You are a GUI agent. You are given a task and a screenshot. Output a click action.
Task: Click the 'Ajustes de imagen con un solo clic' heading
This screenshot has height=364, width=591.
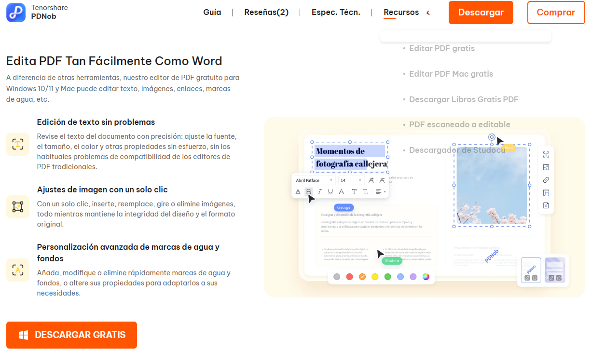(x=102, y=189)
